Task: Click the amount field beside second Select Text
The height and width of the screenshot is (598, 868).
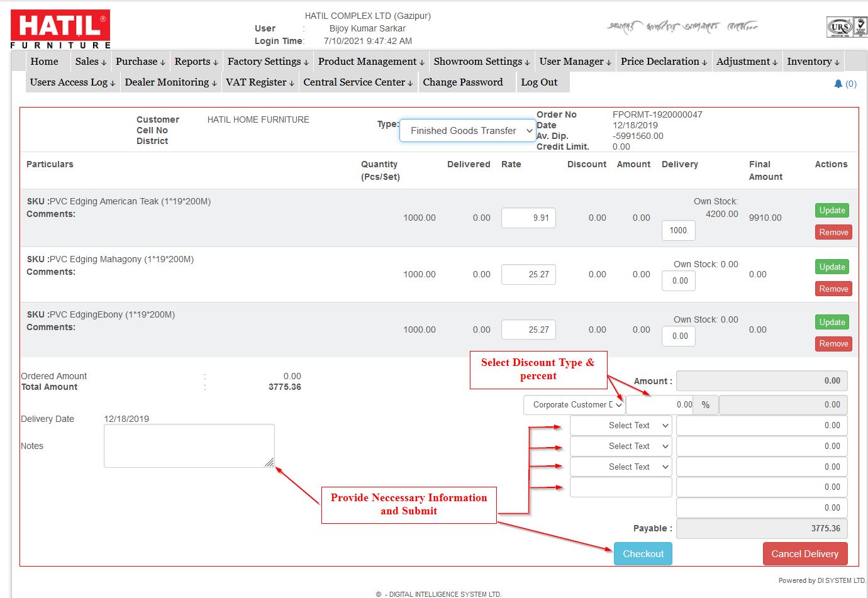Action: click(x=762, y=446)
